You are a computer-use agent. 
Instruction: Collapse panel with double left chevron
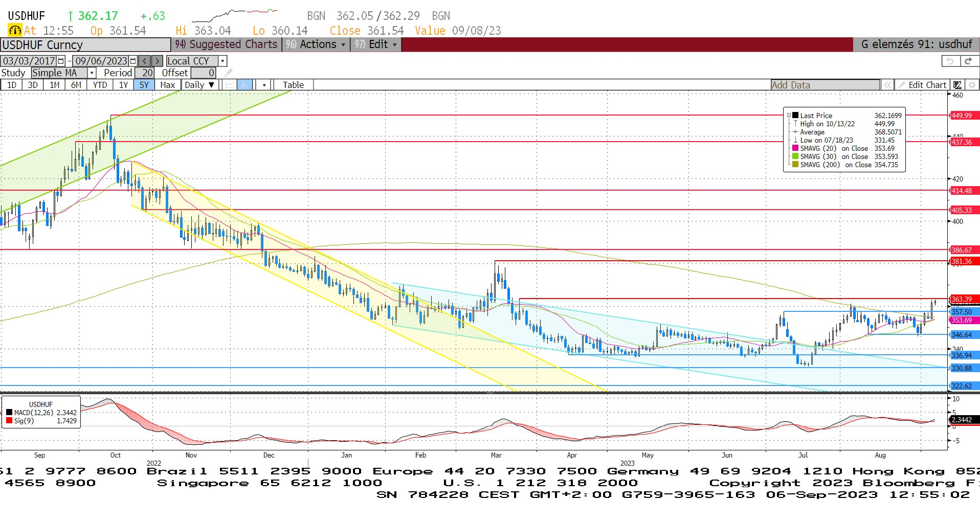click(887, 85)
